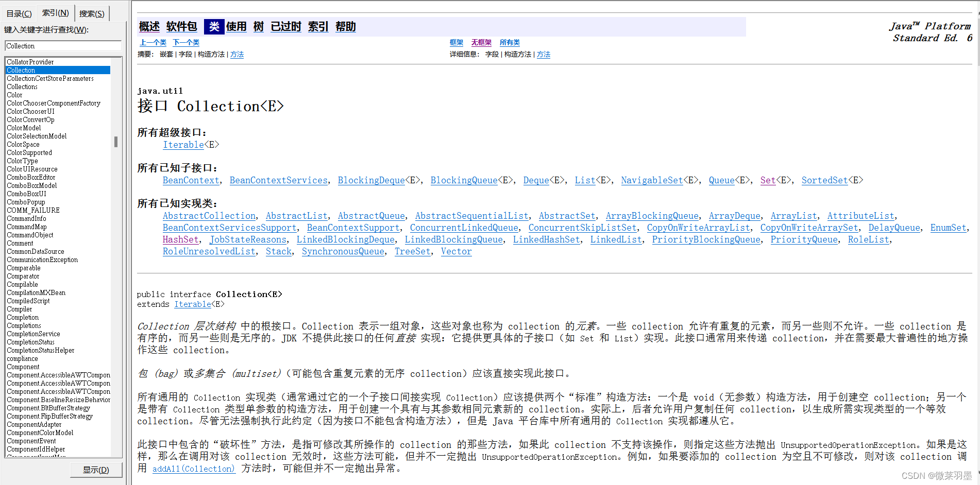The image size is (980, 485).
Task: Open the LinkedList class link
Action: point(616,240)
